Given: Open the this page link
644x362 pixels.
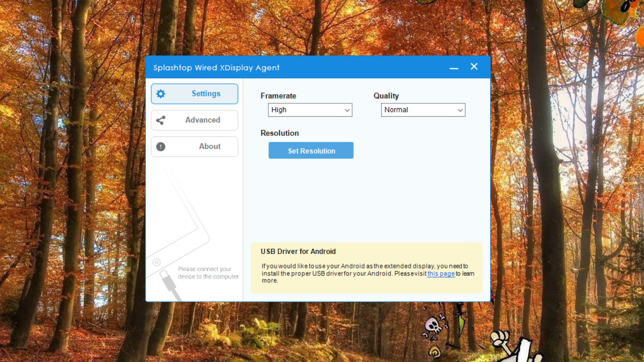Looking at the screenshot, I should (440, 274).
